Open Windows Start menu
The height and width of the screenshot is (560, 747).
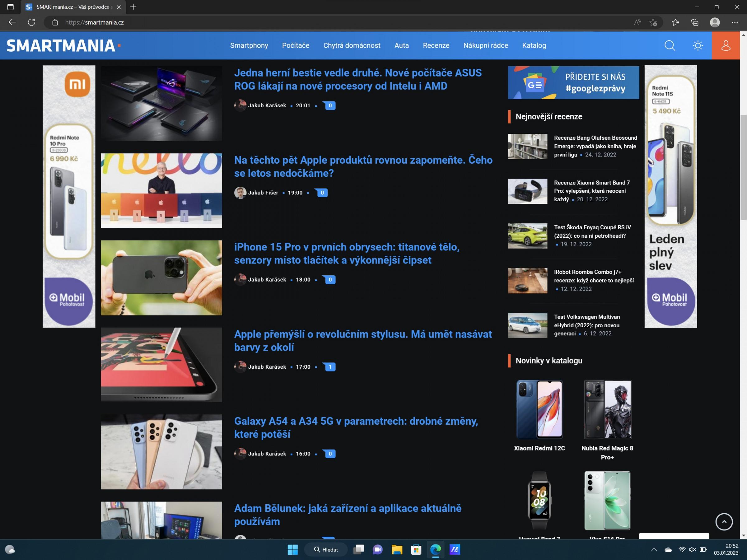click(x=293, y=549)
